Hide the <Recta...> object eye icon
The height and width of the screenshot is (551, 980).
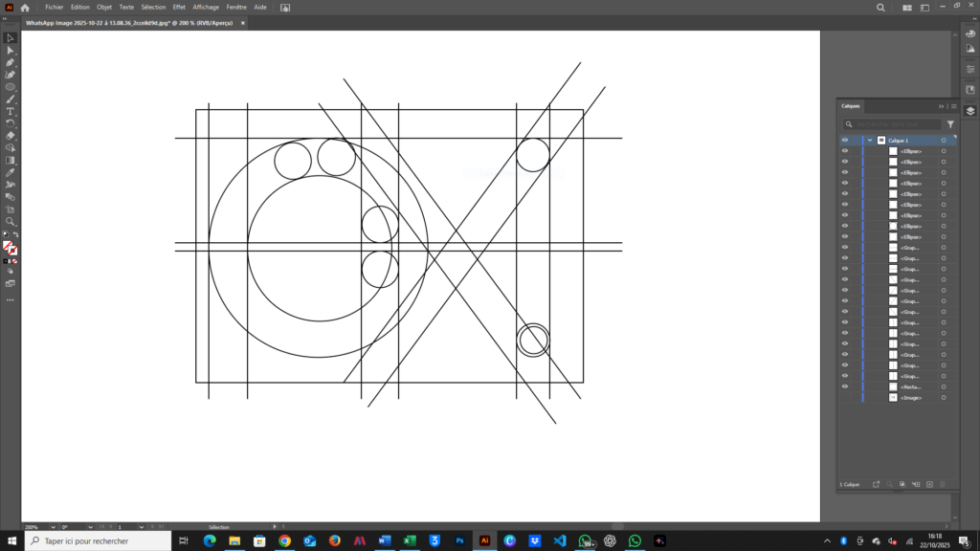click(x=845, y=386)
